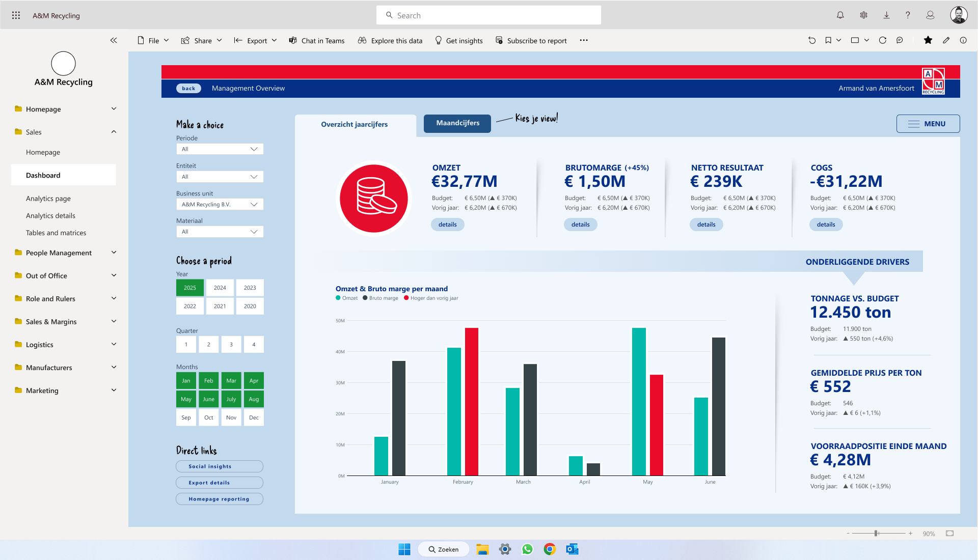Click the back button in banner

coord(188,88)
